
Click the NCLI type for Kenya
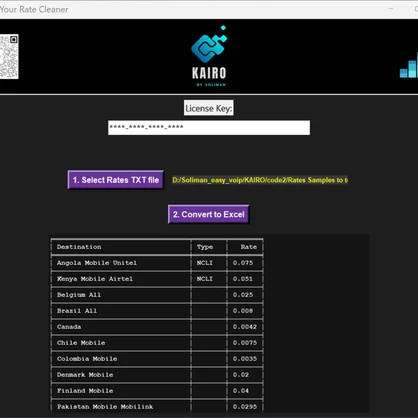tap(205, 279)
